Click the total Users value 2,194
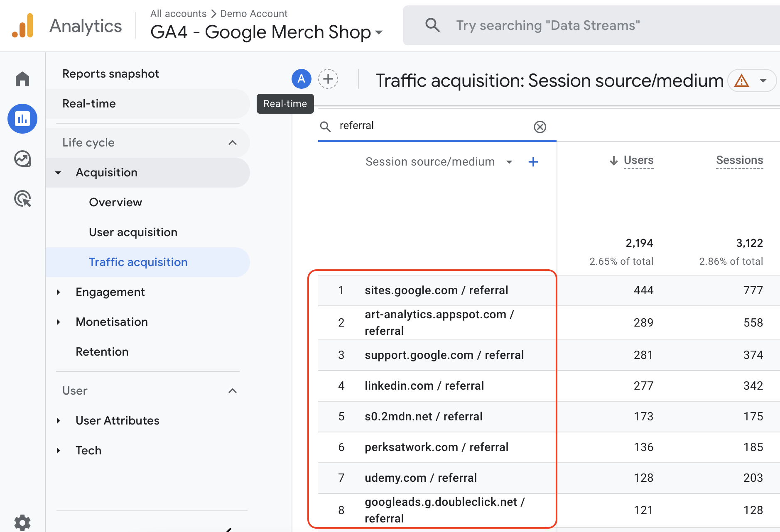This screenshot has height=532, width=780. (639, 243)
